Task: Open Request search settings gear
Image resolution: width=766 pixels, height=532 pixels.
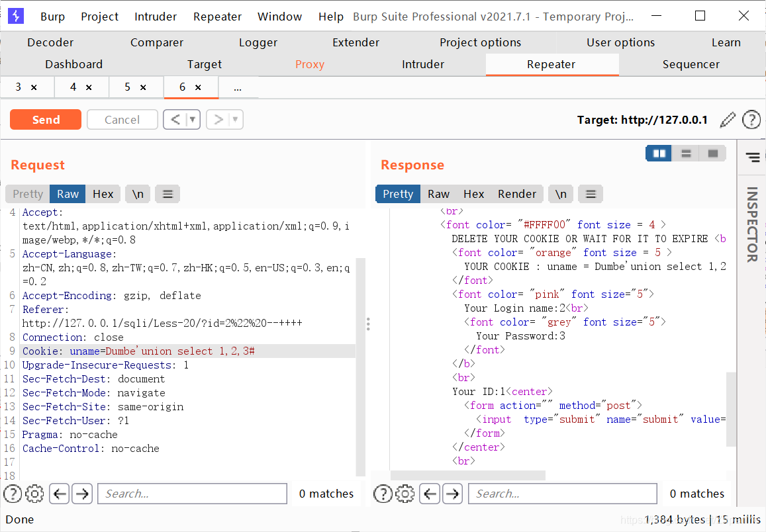Action: 34,494
